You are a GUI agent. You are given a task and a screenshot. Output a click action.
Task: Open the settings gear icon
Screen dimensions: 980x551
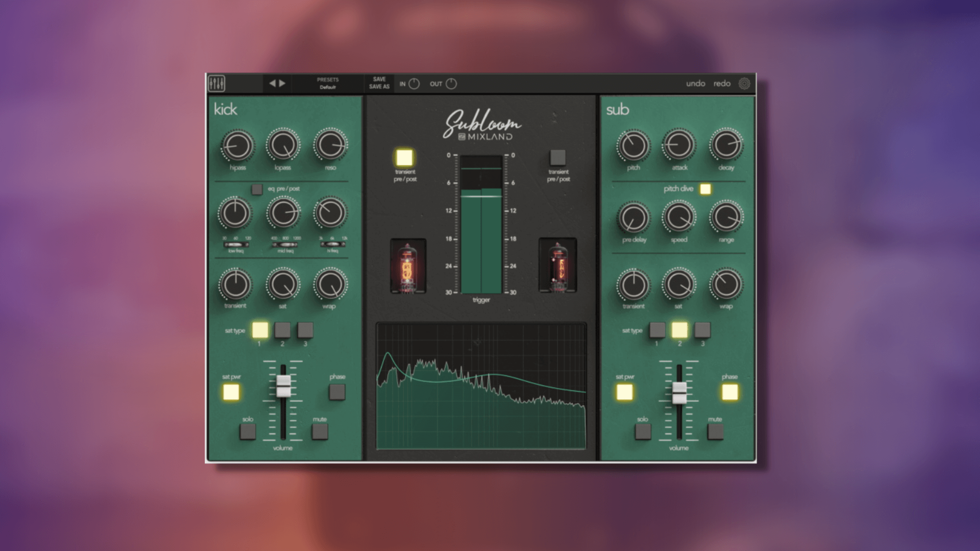click(744, 83)
